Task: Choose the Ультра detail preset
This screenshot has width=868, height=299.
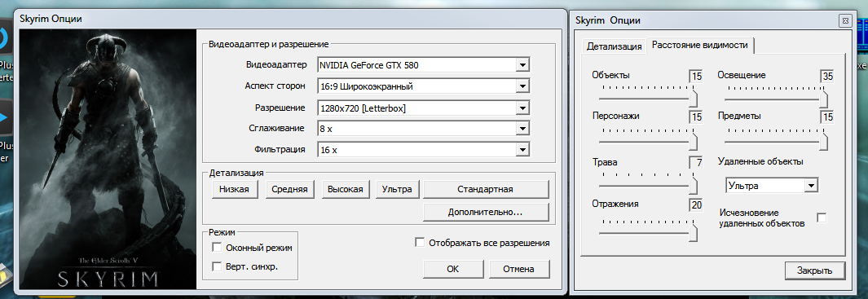Action: pyautogui.click(x=397, y=189)
